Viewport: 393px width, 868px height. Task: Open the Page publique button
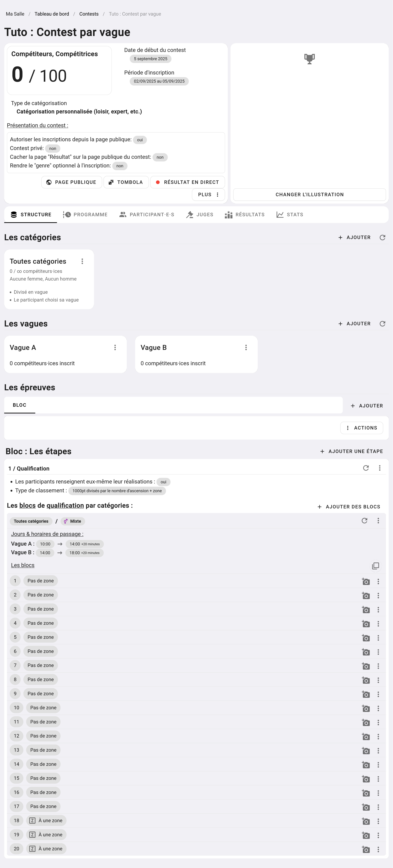tap(71, 182)
